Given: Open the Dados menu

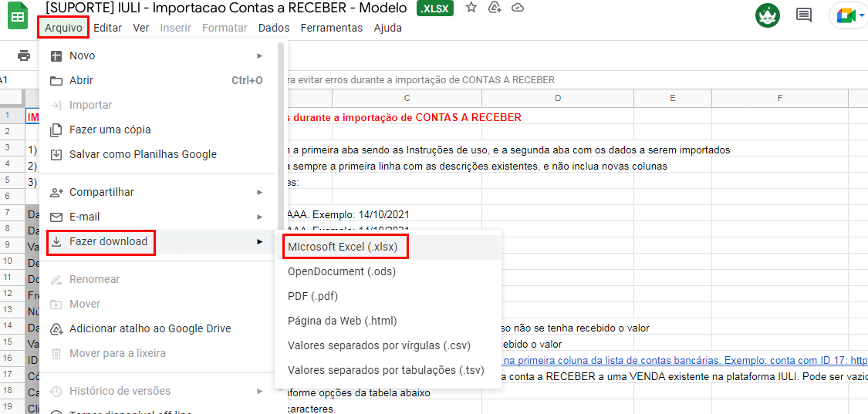Looking at the screenshot, I should (274, 28).
